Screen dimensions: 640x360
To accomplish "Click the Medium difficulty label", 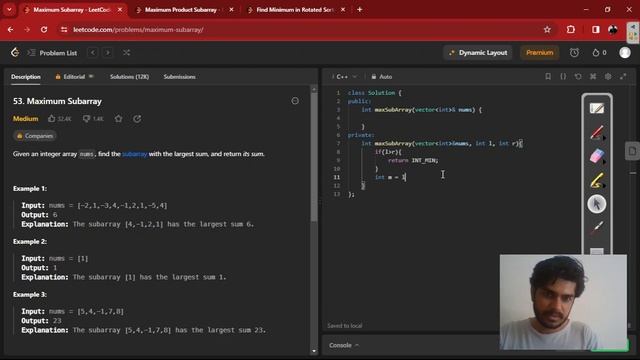I will (26, 119).
